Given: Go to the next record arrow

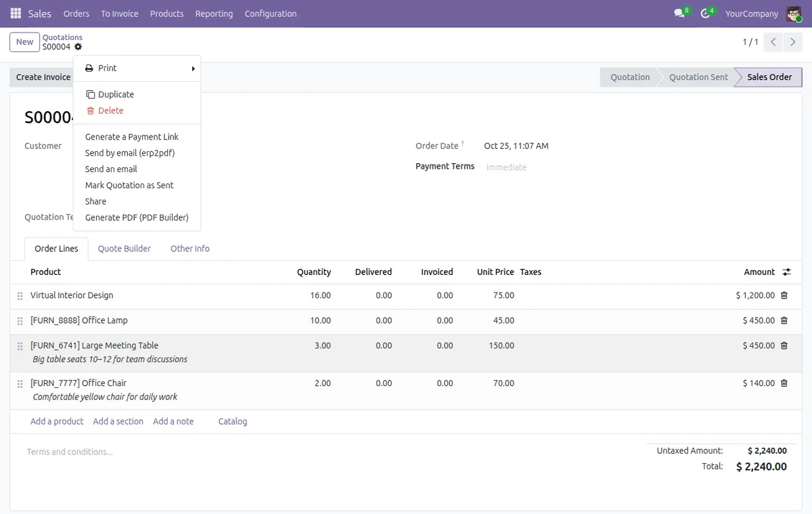Looking at the screenshot, I should [793, 42].
